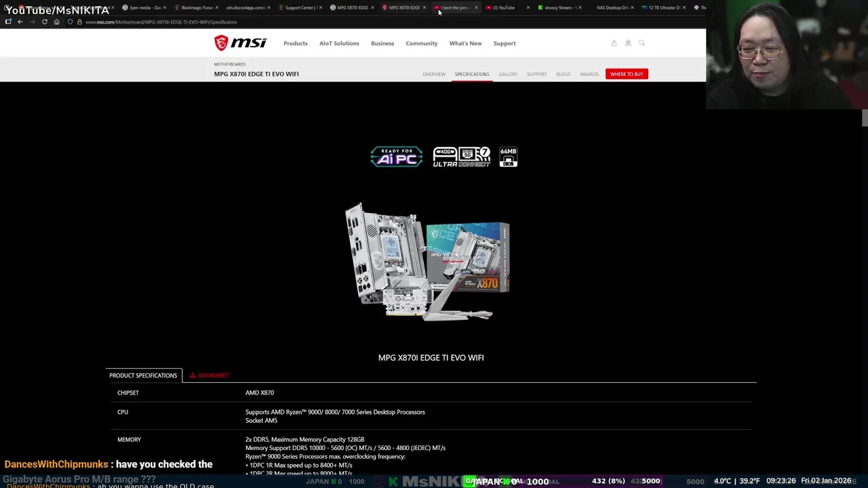Click the red Datasheet PDF icon
The image size is (868, 488).
[193, 375]
